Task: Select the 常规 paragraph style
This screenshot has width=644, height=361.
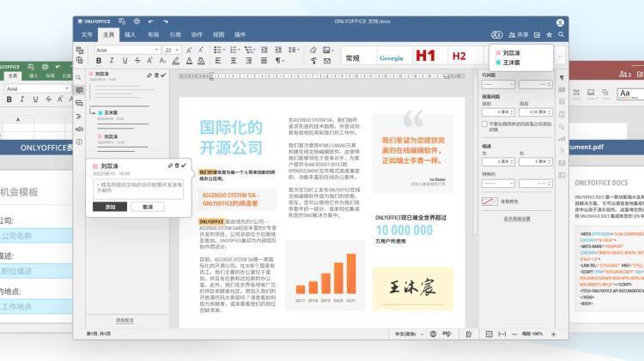Action: 359,57
